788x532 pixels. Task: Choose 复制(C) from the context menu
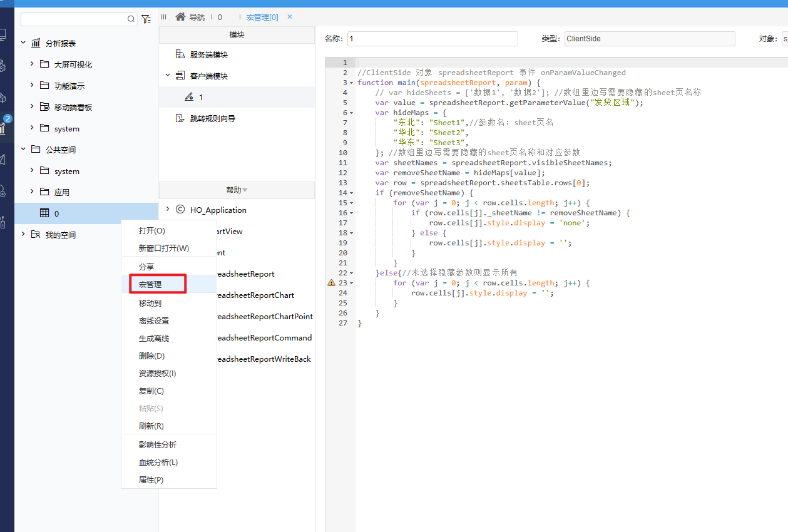(151, 391)
